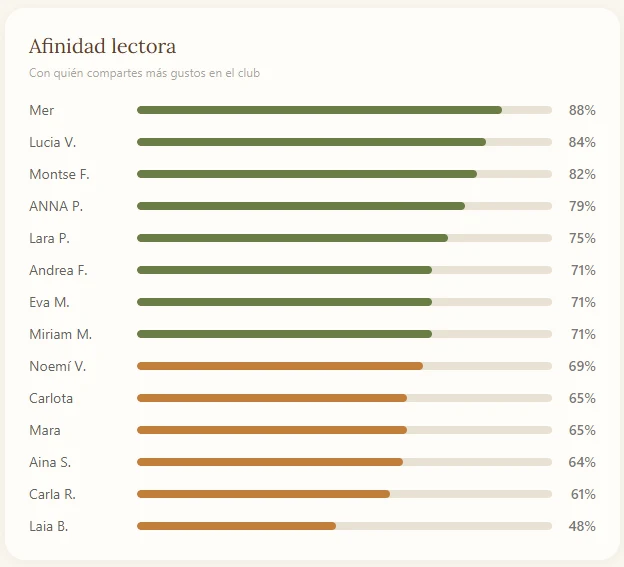The width and height of the screenshot is (624, 567).
Task: Open ANNA P. member entry
Action: [x=312, y=206]
